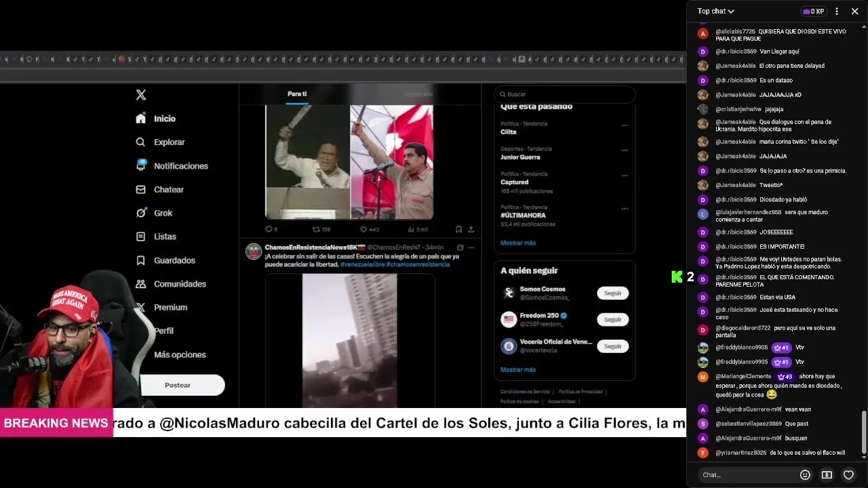Select Perfil in X sidebar

coord(163,331)
